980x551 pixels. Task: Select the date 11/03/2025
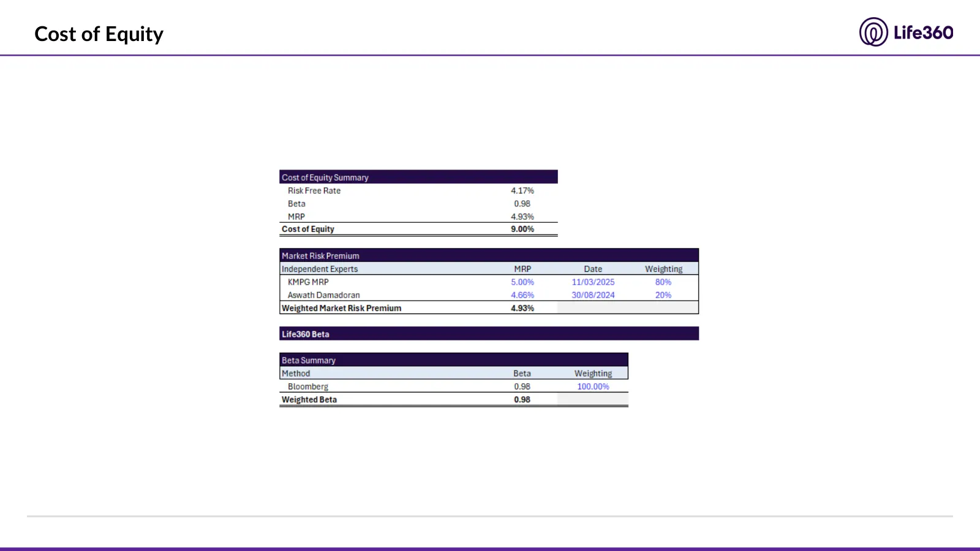click(593, 282)
